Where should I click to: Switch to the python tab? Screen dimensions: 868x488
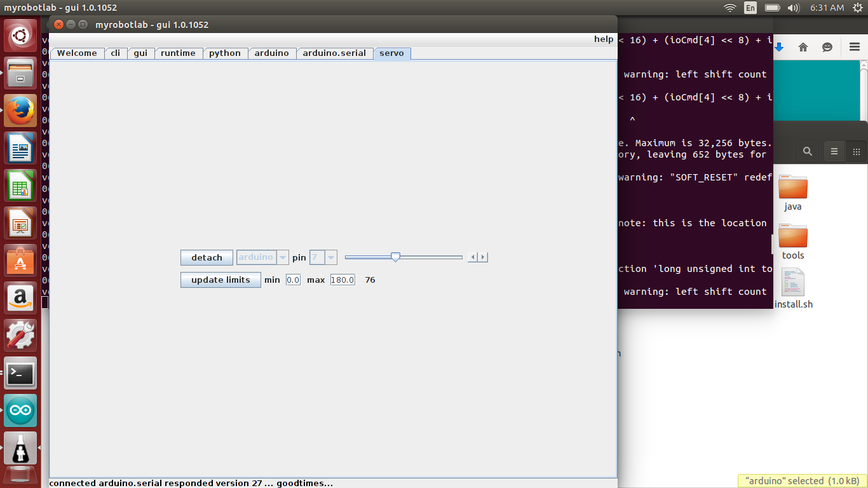[225, 53]
